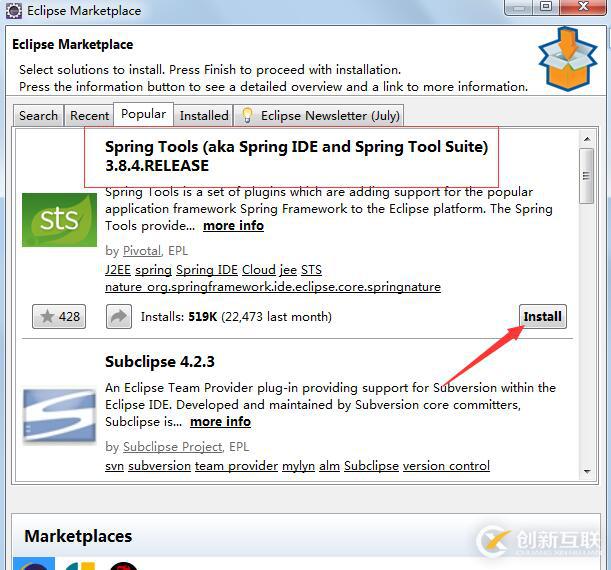Favorite Spring Tools via the 428 star button
This screenshot has height=570, width=611.
59,317
